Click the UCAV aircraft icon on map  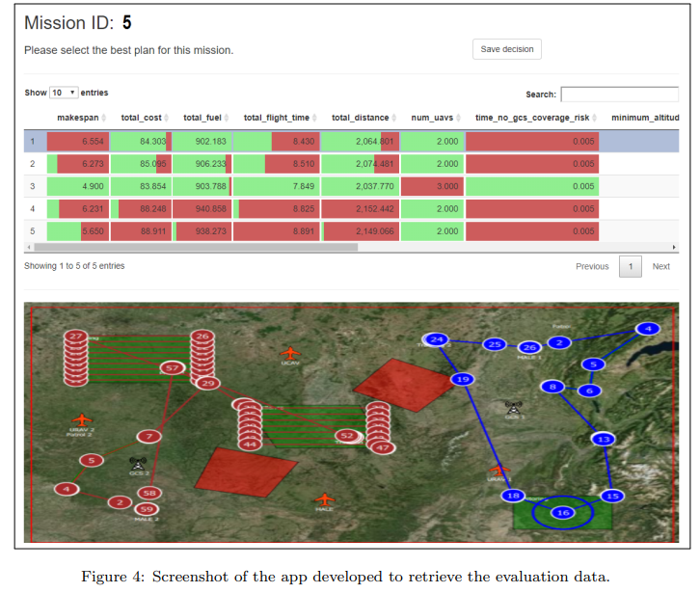pos(290,353)
